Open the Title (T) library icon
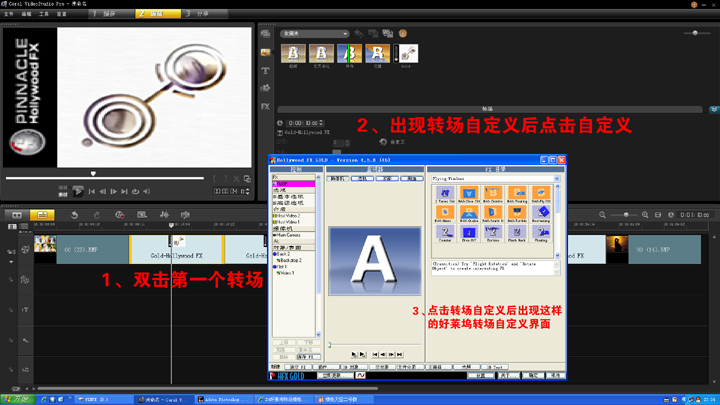 [x=265, y=71]
